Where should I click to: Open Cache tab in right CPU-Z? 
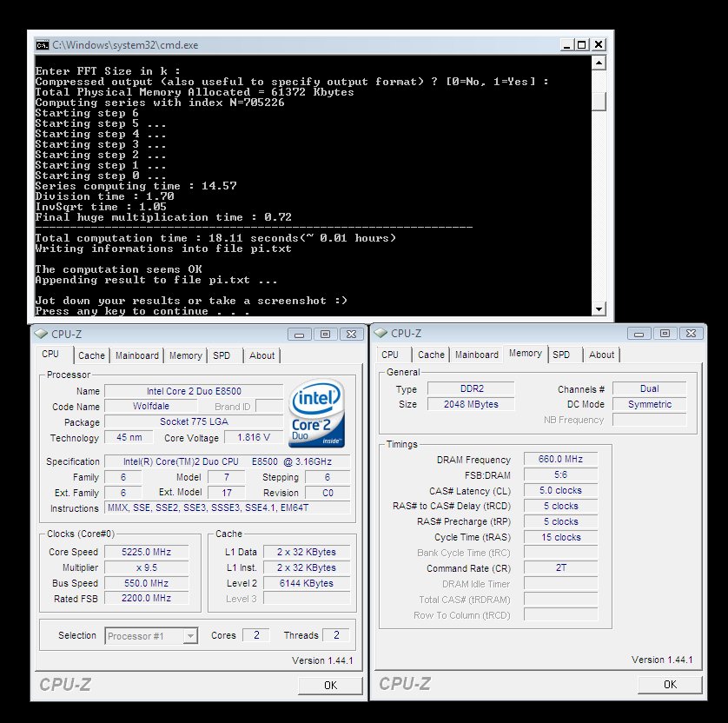[x=431, y=355]
